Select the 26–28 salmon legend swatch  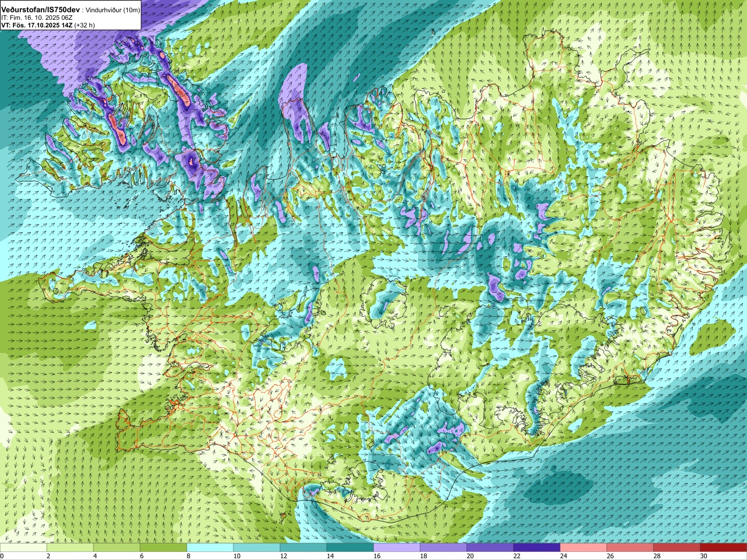[630, 548]
